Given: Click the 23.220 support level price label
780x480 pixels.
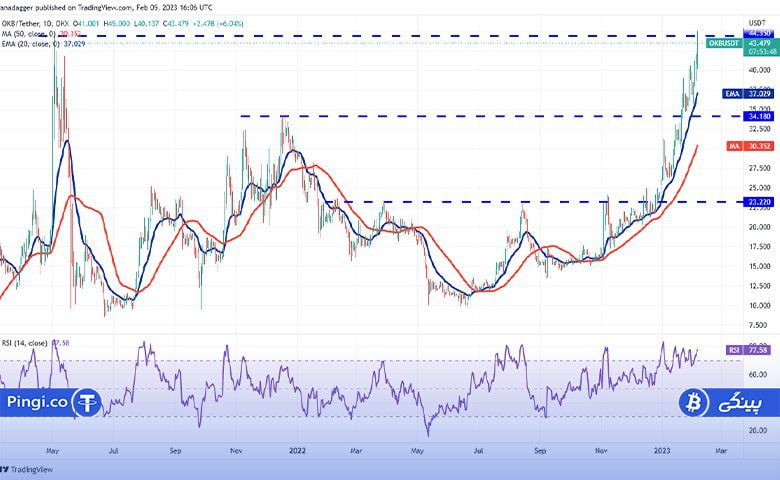Looking at the screenshot, I should pyautogui.click(x=758, y=202).
